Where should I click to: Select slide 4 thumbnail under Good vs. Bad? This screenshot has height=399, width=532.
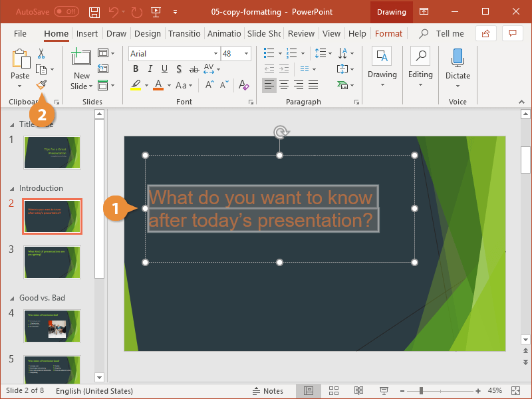coord(52,326)
